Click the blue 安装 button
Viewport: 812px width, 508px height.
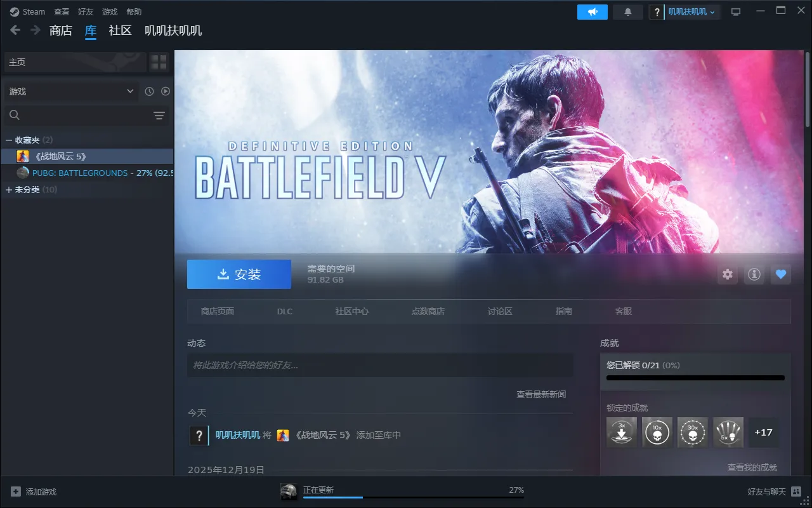[x=239, y=274]
